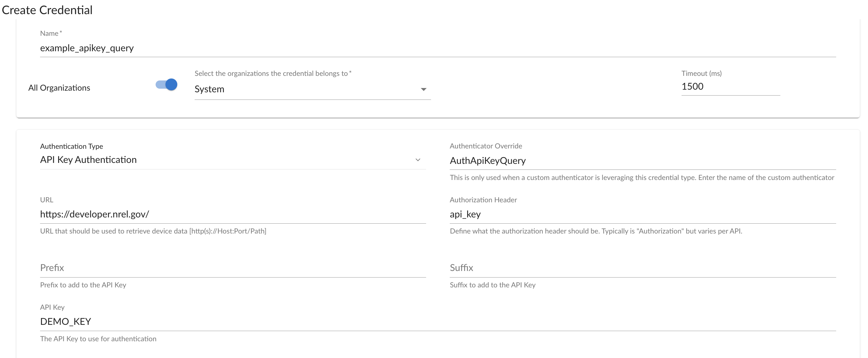868x358 pixels.
Task: Click the Authenticator Override helper description
Action: point(641,178)
